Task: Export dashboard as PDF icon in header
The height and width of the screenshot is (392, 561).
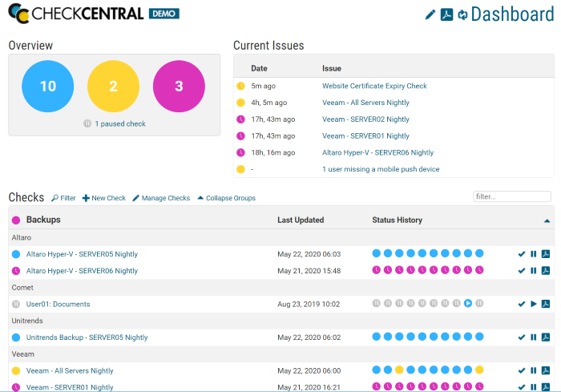Action: (x=446, y=14)
